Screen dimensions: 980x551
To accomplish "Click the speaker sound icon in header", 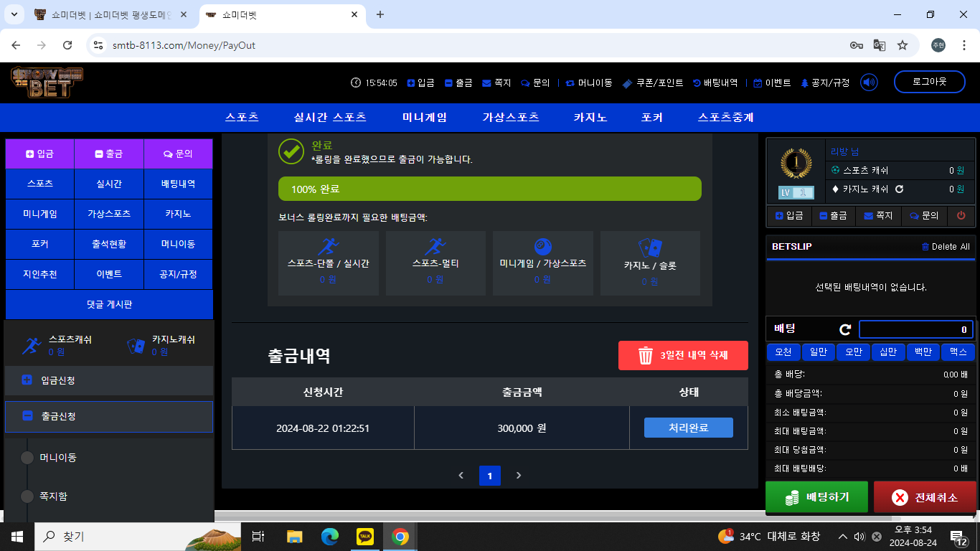I will click(x=869, y=83).
